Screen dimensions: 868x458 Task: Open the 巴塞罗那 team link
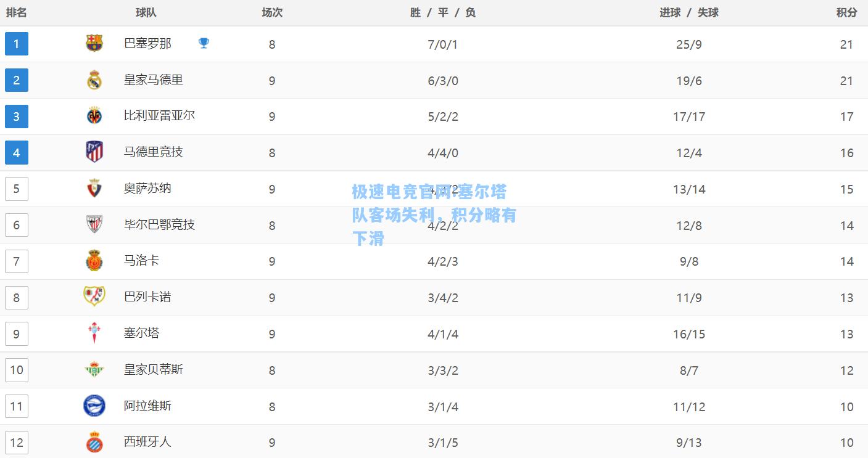[147, 43]
